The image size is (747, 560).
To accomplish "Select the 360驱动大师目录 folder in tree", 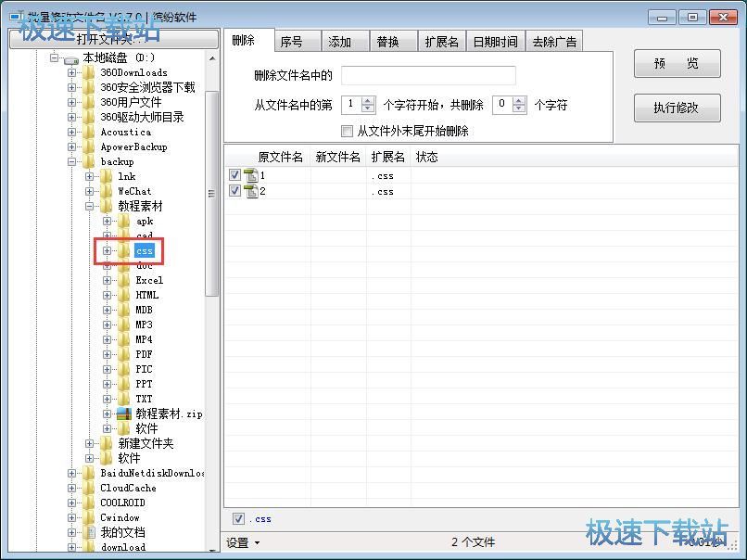I will [x=142, y=117].
